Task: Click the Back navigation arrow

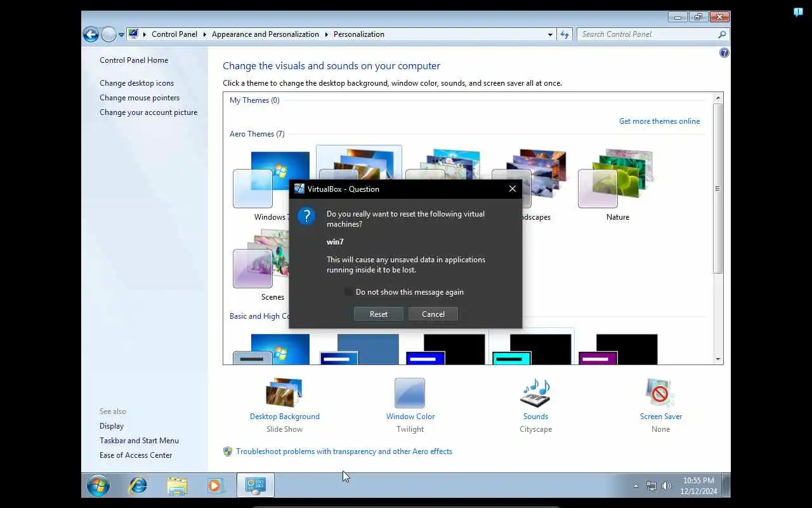Action: point(91,34)
